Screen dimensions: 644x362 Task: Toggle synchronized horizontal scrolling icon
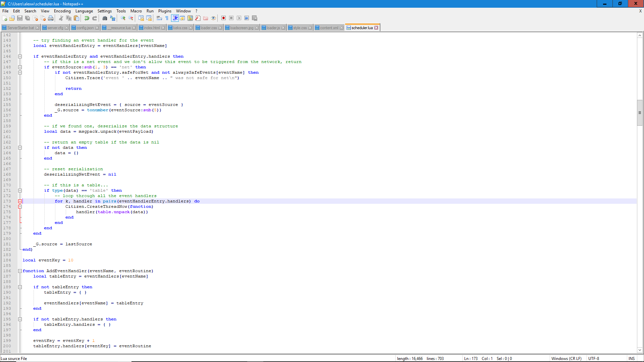coord(149,18)
